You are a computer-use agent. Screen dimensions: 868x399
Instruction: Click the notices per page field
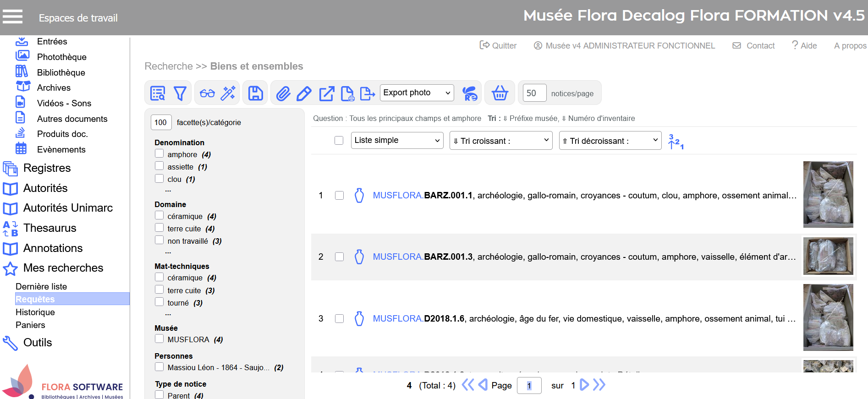click(534, 93)
